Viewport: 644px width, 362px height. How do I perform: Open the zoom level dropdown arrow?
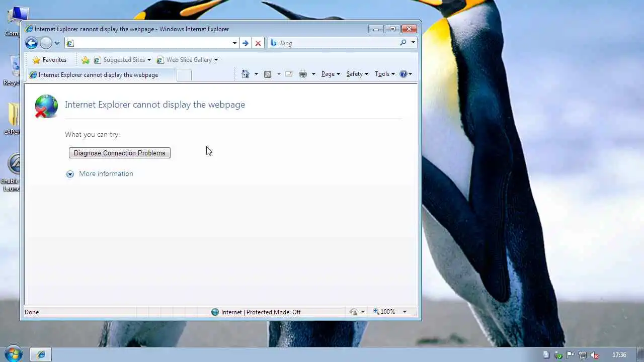click(405, 312)
